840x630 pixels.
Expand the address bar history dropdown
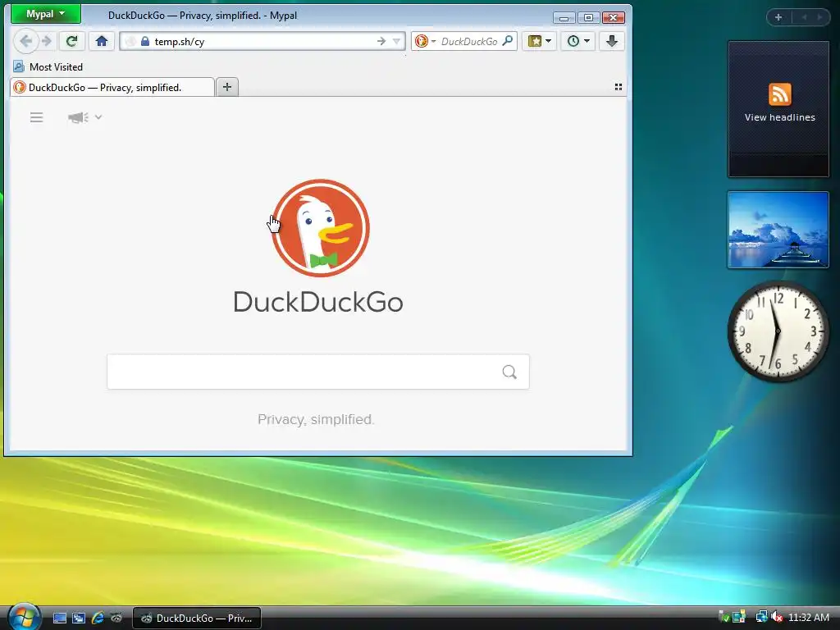click(397, 41)
